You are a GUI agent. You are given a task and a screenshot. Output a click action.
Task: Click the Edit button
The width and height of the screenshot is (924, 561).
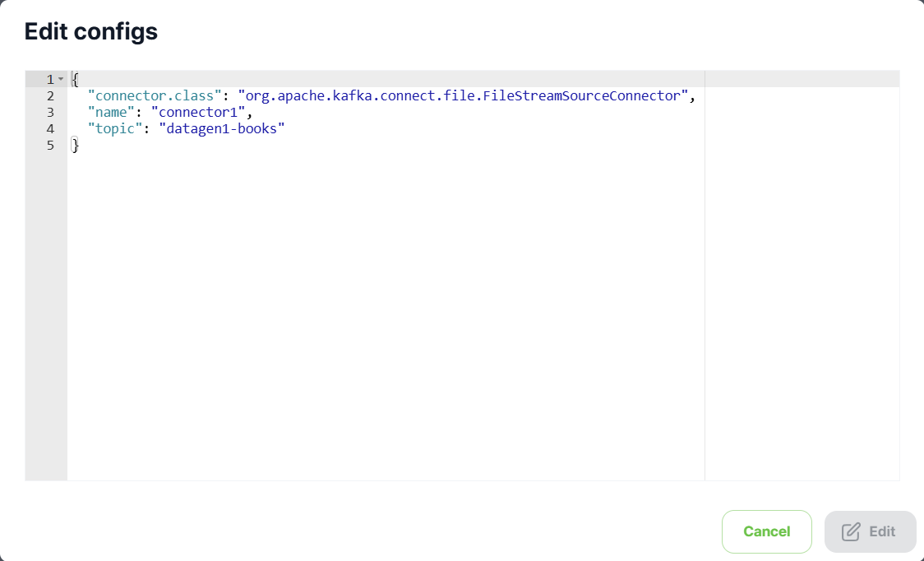click(x=870, y=531)
